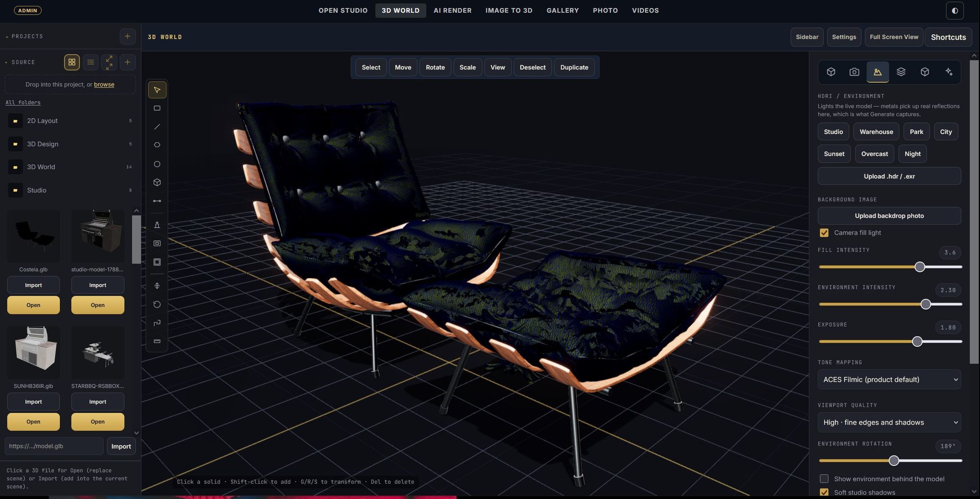Click the All folders link
Image resolution: width=980 pixels, height=499 pixels.
[x=23, y=102]
